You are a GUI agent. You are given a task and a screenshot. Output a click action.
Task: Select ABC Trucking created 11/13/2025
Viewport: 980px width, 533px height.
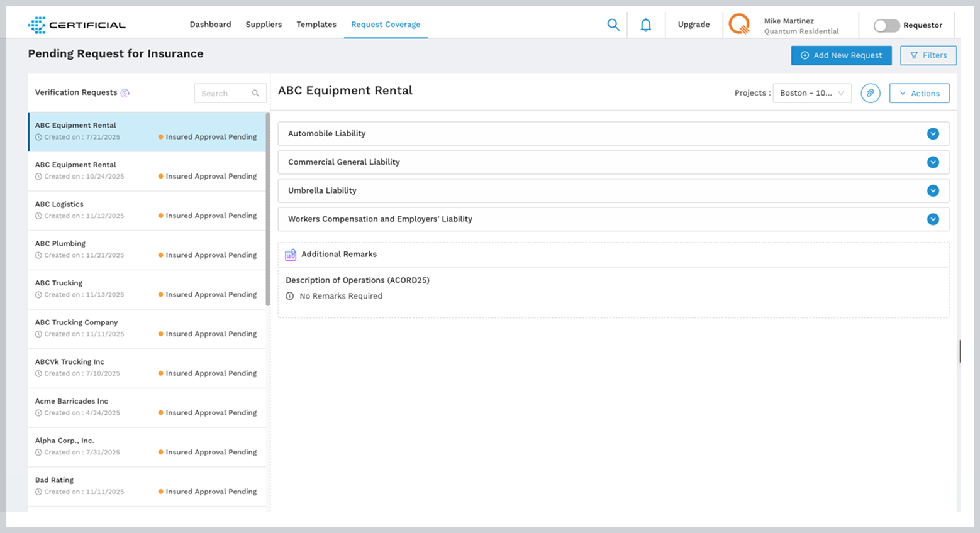[x=147, y=289]
